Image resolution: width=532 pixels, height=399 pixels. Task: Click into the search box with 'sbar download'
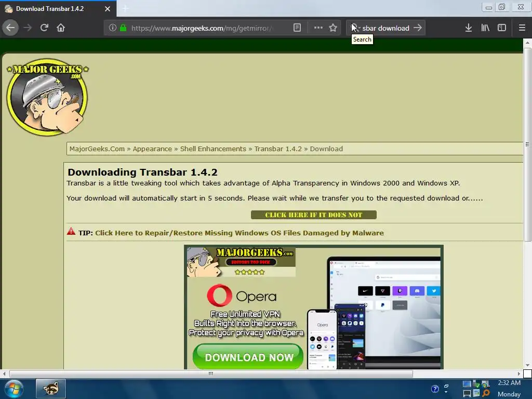click(386, 28)
